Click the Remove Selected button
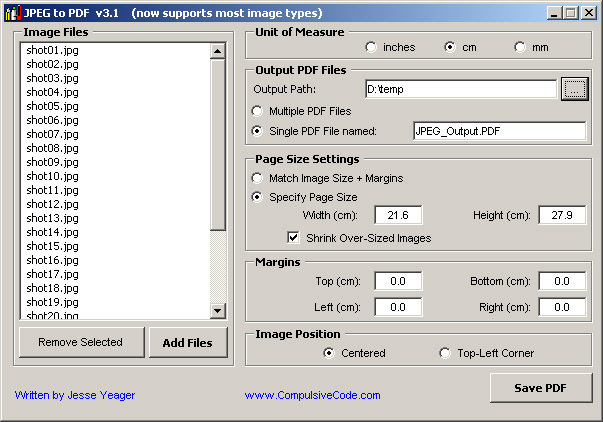This screenshot has height=422, width=603. click(x=82, y=342)
